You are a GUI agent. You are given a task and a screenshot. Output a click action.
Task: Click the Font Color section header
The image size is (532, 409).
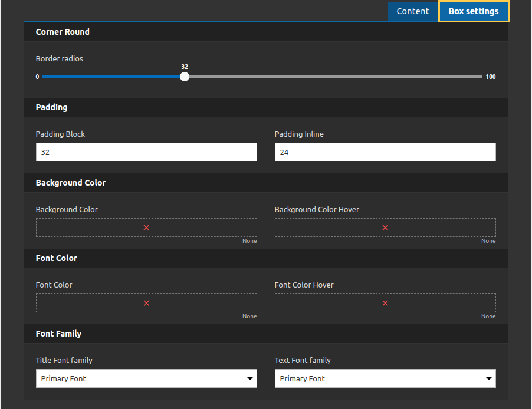click(x=266, y=258)
